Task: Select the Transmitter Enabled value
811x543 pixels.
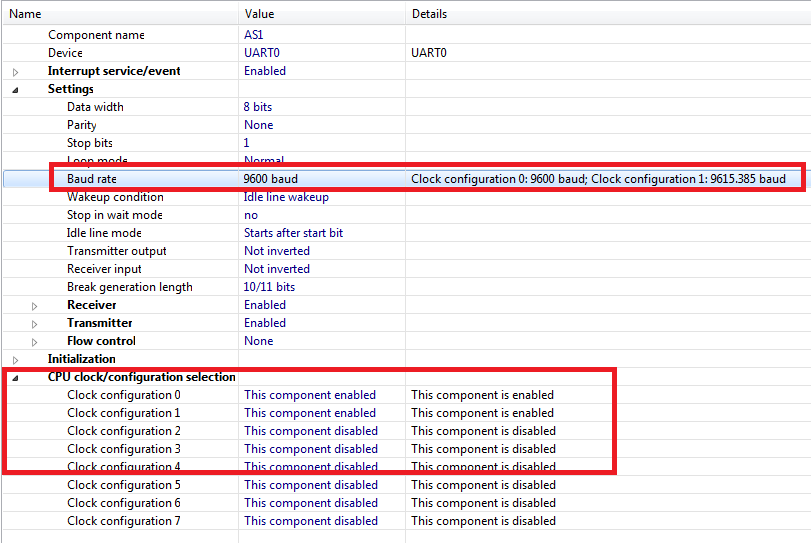Action: (x=265, y=323)
